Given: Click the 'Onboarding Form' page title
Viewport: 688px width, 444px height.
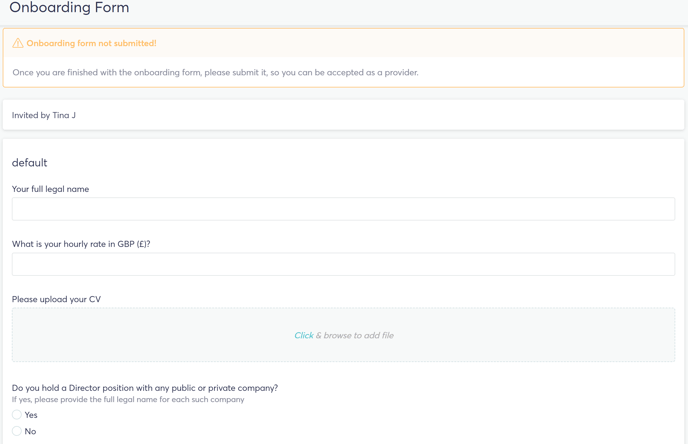Looking at the screenshot, I should coord(69,7).
